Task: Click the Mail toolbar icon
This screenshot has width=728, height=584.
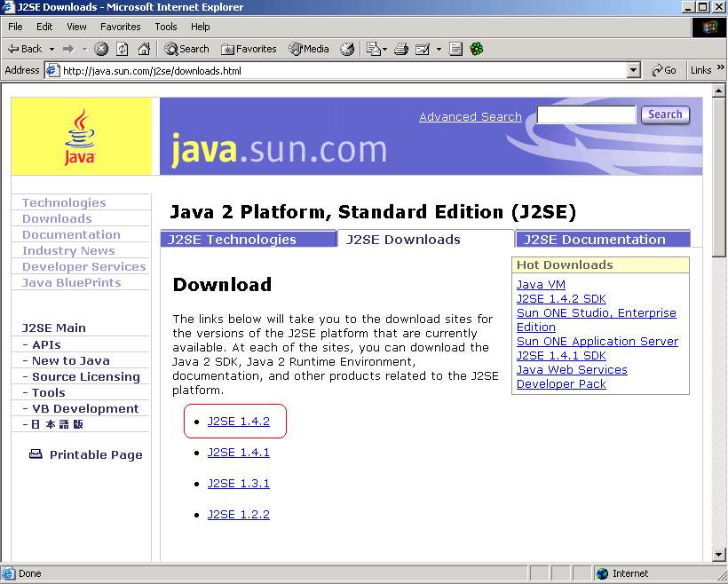Action: [375, 49]
